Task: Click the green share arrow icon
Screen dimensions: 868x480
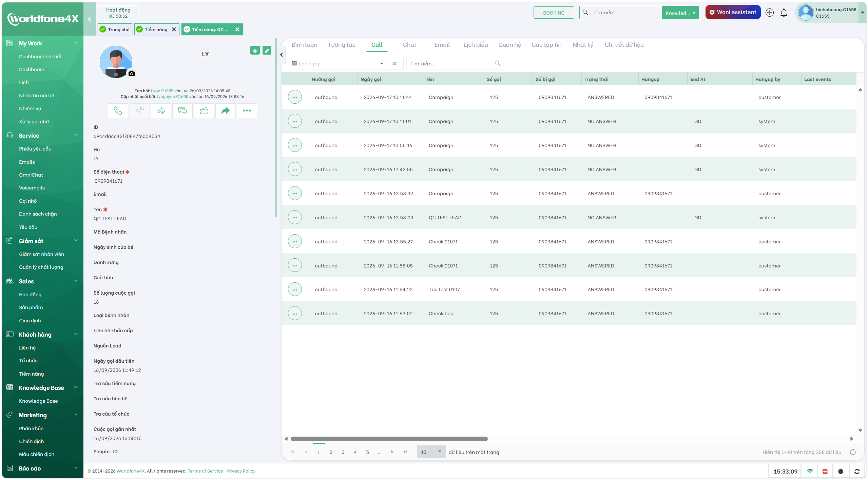Action: (x=226, y=111)
